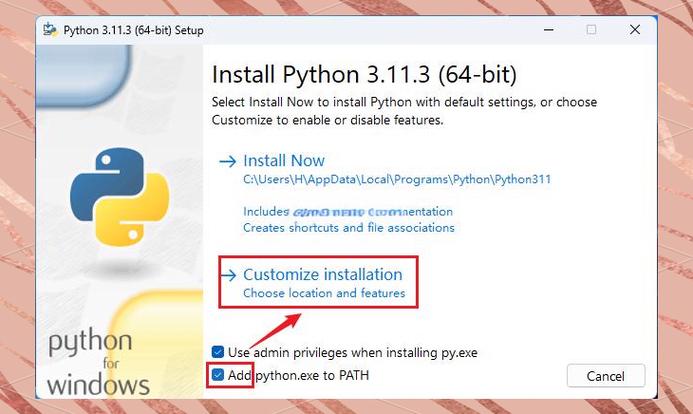Viewport: 693px width, 414px height.
Task: Click the Python installer title bar icon
Action: 50,30
